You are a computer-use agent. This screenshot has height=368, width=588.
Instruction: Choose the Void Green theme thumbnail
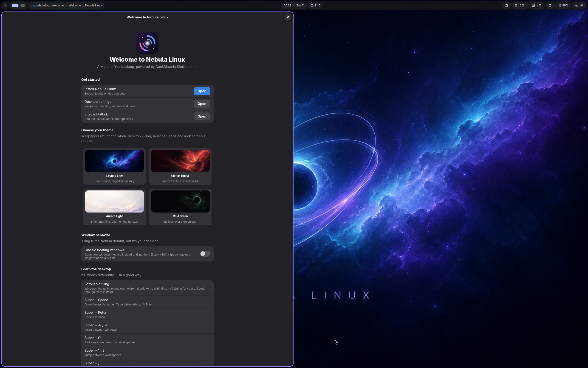coord(180,201)
